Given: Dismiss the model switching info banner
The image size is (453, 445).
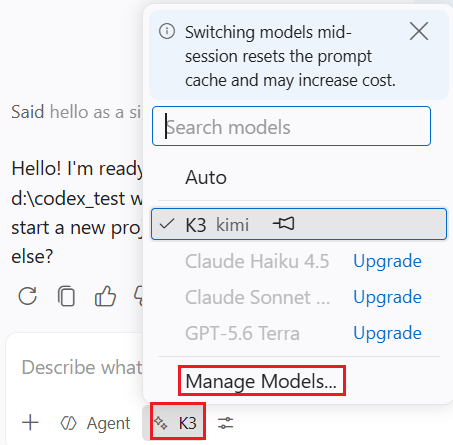Looking at the screenshot, I should pyautogui.click(x=419, y=32).
